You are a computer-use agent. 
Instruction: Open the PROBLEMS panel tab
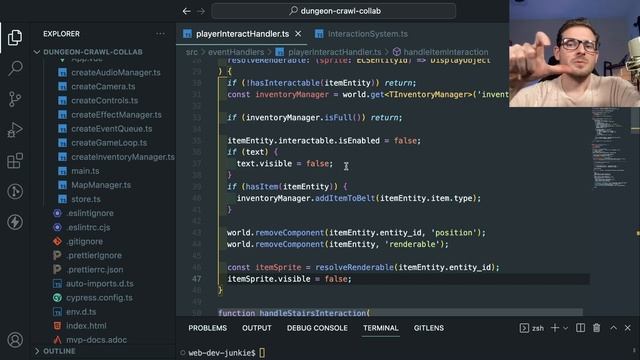click(207, 328)
